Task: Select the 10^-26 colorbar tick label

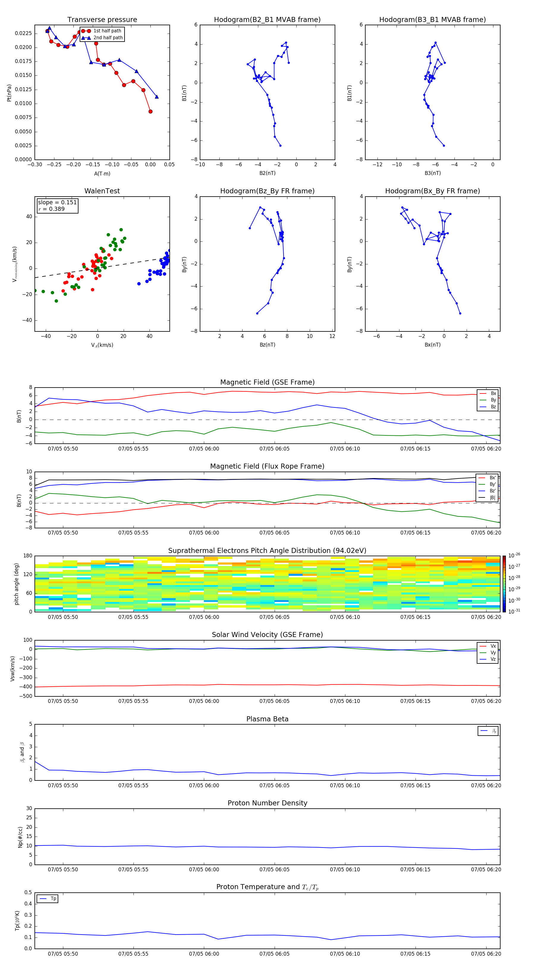Action: tap(514, 555)
